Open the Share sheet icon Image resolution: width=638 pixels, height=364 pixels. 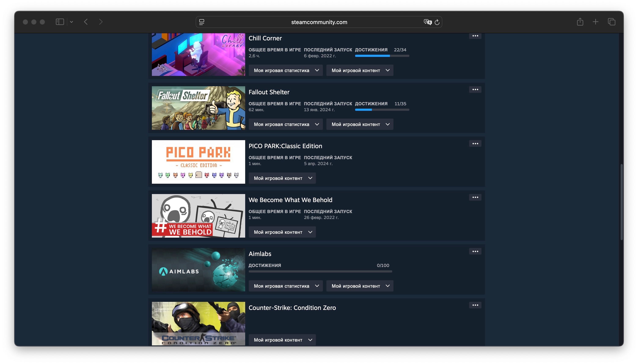580,22
